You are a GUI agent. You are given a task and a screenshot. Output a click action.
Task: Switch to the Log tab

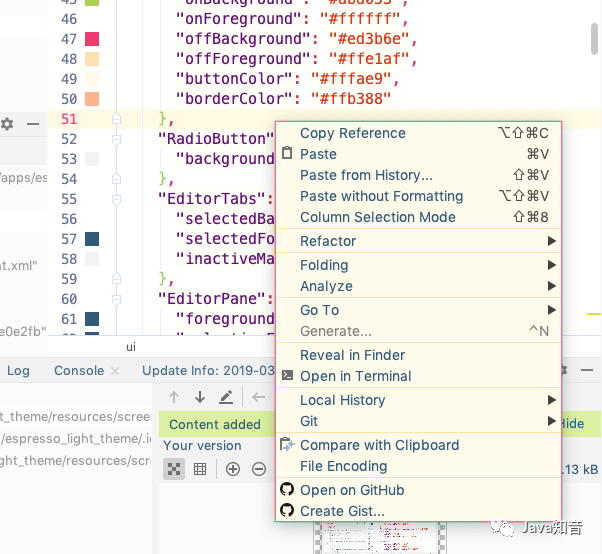(x=18, y=370)
